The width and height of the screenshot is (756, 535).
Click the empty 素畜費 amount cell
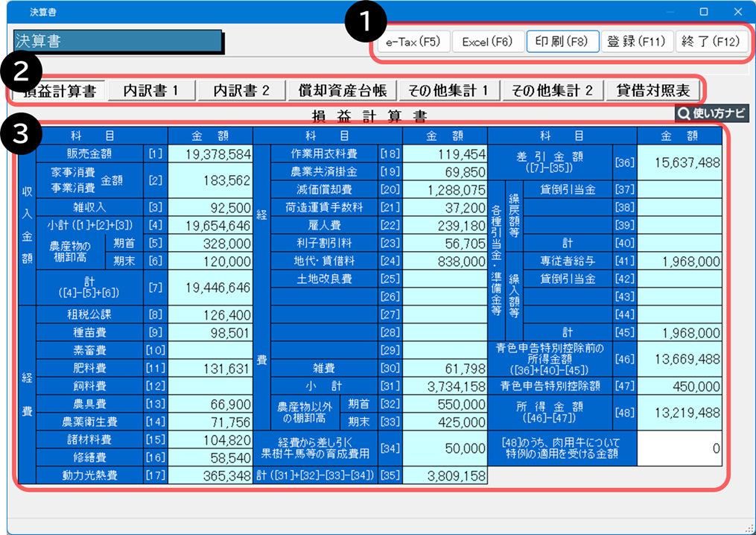(x=210, y=349)
